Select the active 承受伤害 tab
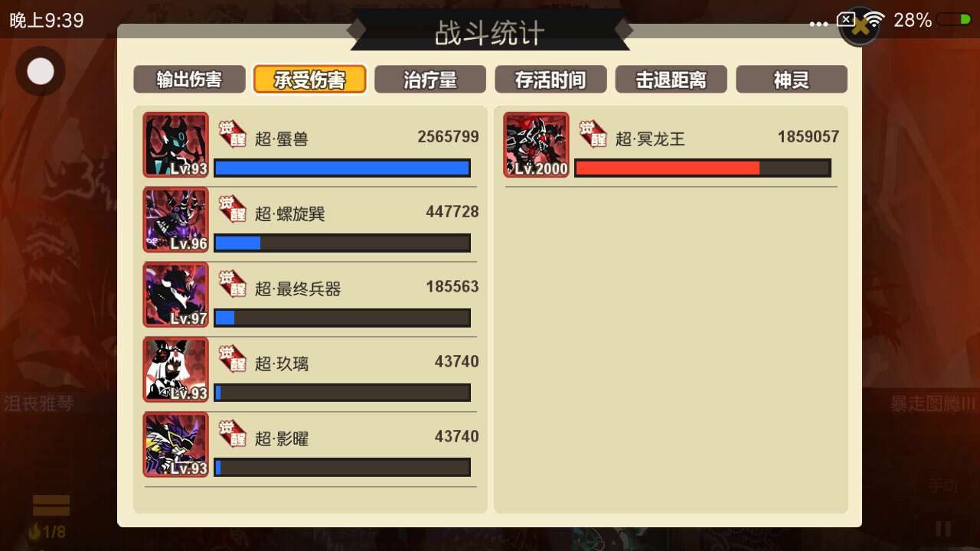980x551 pixels. pyautogui.click(x=309, y=80)
